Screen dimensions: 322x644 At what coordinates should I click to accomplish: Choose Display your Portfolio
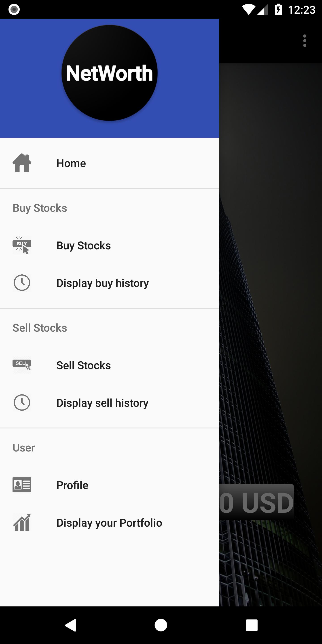(x=109, y=523)
